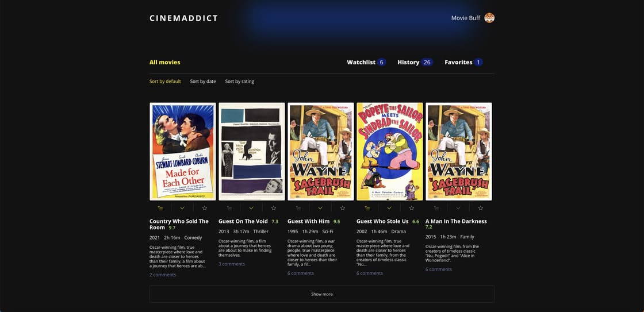This screenshot has height=312, width=644.
Task: Click the Country Who Sold The Room title
Action: (179, 224)
